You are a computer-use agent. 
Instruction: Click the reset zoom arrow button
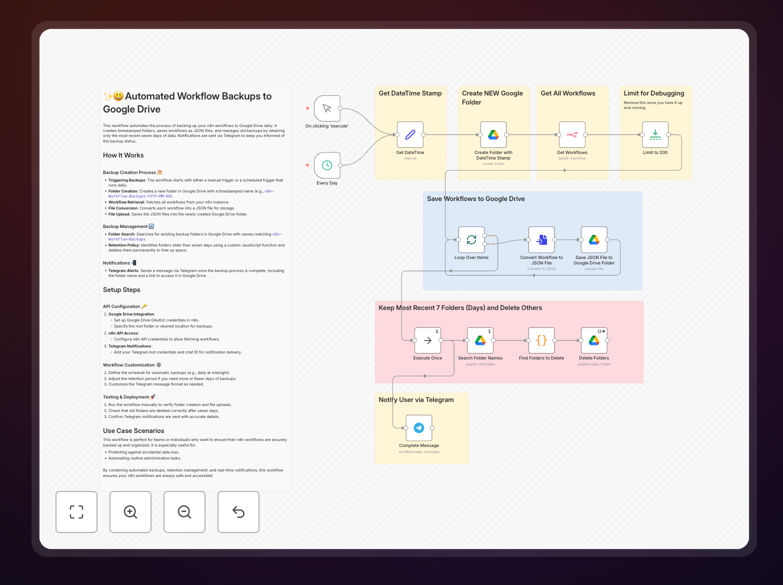(238, 512)
